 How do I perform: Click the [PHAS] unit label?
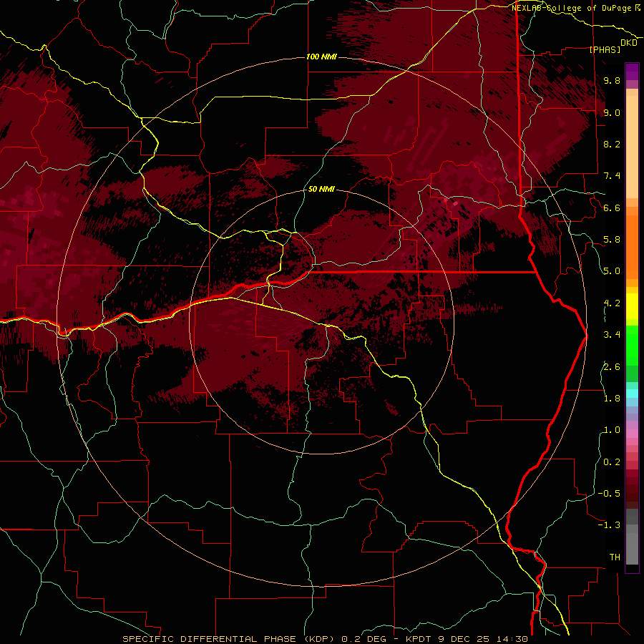click(x=605, y=49)
